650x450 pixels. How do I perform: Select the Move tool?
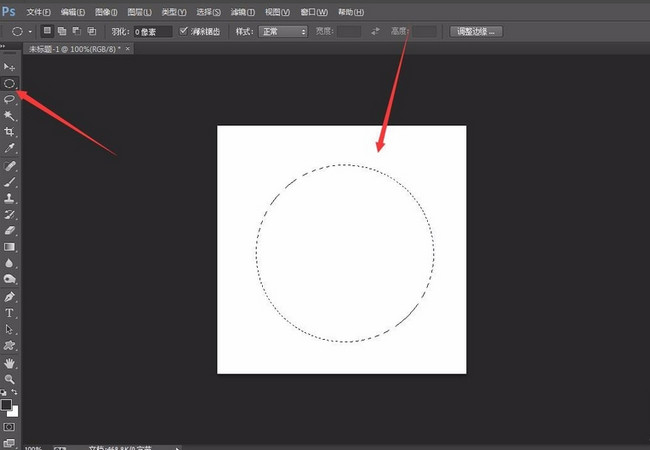[x=10, y=67]
